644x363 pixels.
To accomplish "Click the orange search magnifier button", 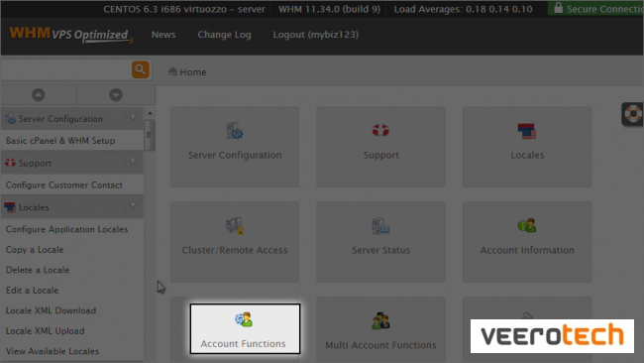I will pos(140,69).
